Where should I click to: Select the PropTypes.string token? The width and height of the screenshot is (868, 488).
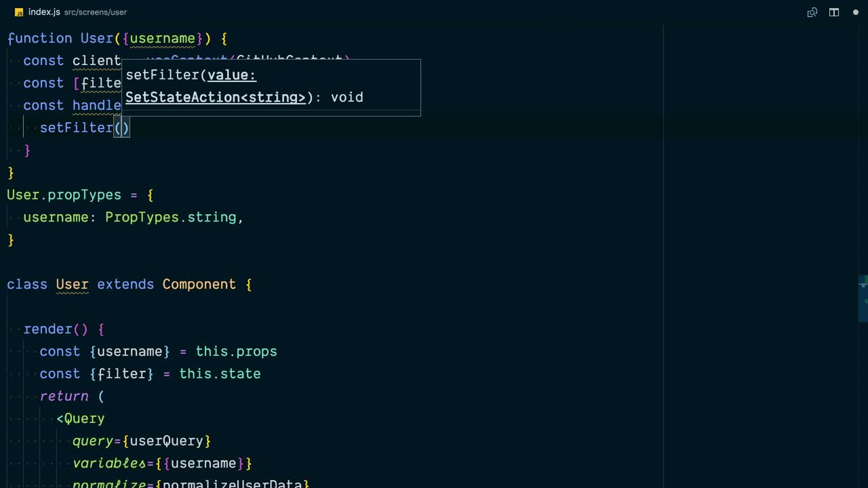(172, 218)
